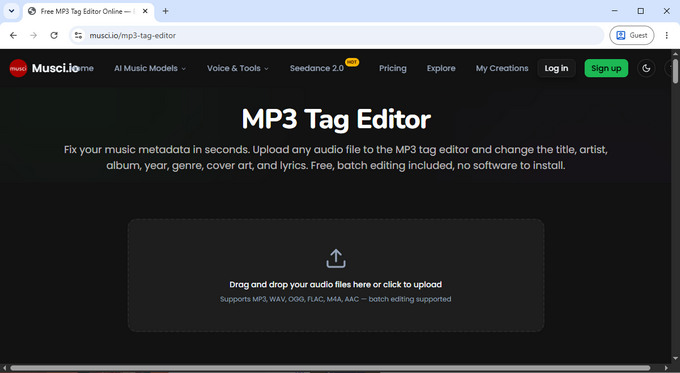Open a new browser tab
The height and width of the screenshot is (373, 680).
[165, 11]
